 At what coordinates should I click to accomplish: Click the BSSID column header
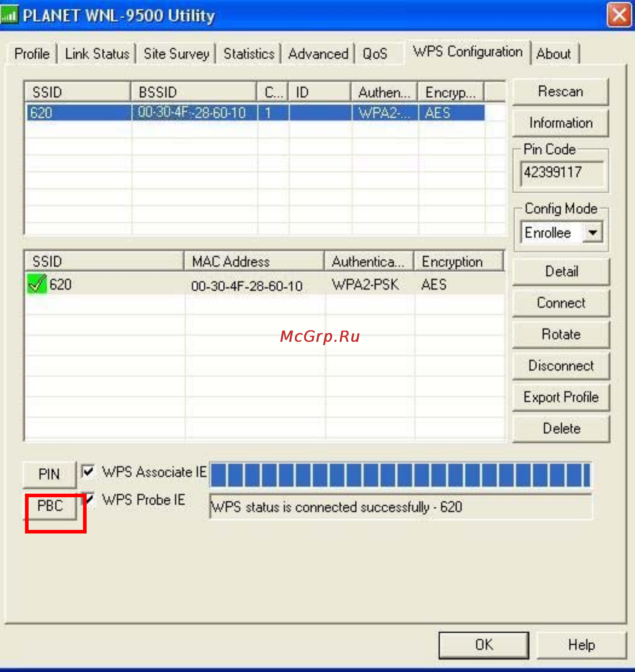click(194, 92)
